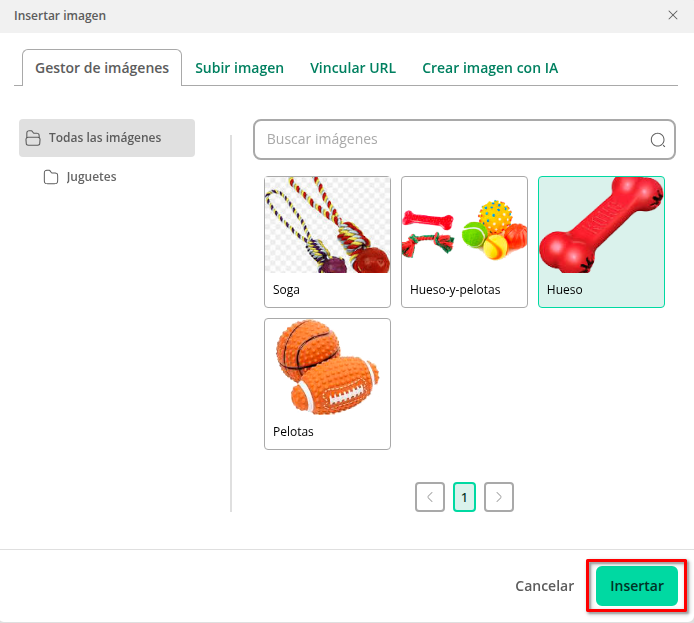
Task: Click the magnifier search icon
Action: tap(657, 140)
